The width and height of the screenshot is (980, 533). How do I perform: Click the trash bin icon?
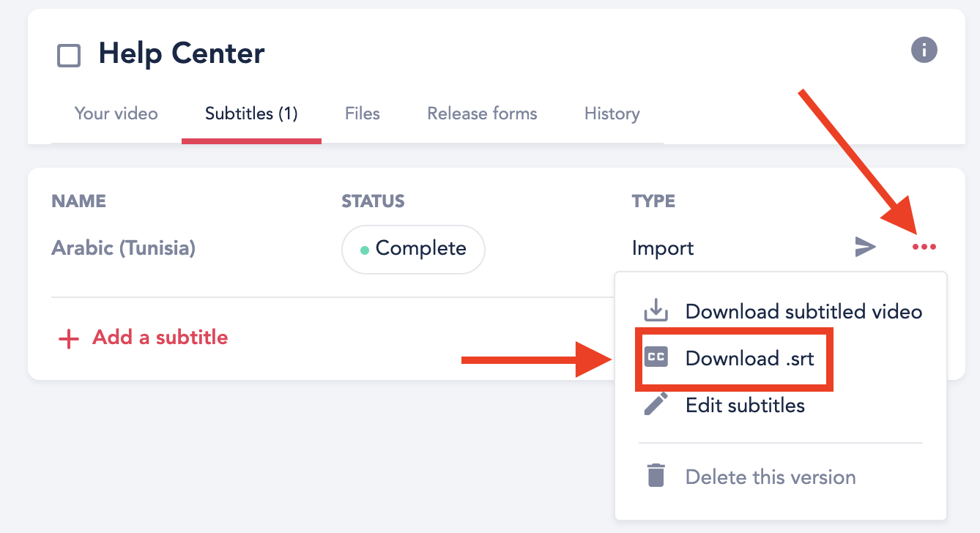656,477
